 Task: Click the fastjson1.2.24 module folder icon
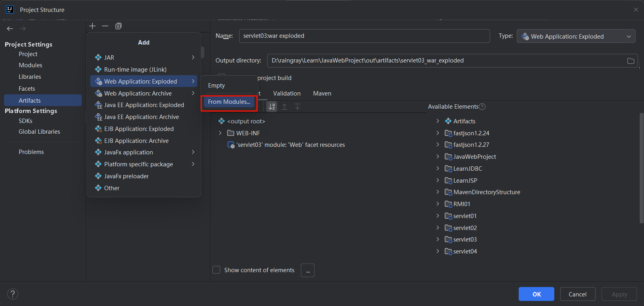(448, 133)
